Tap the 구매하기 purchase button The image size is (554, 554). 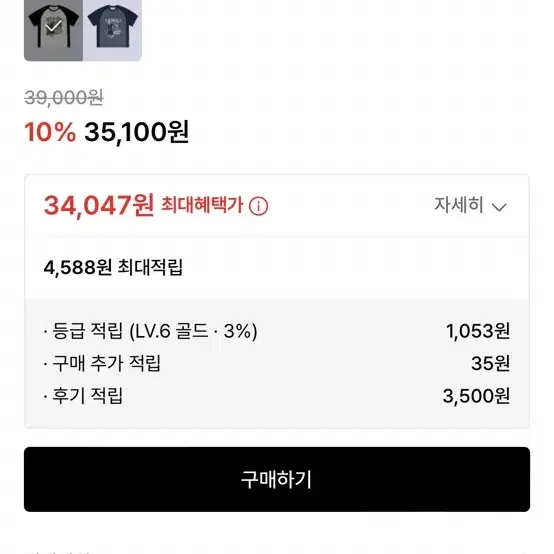coord(277,479)
